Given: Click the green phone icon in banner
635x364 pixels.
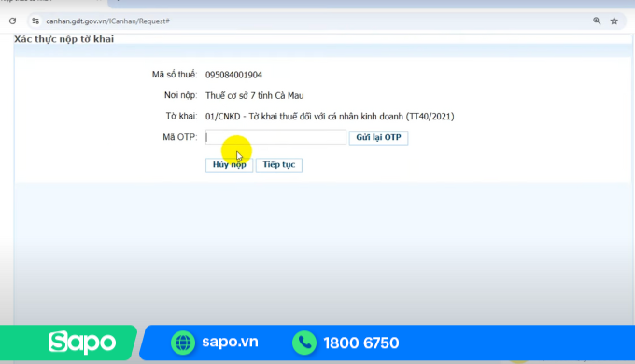Looking at the screenshot, I should (304, 343).
